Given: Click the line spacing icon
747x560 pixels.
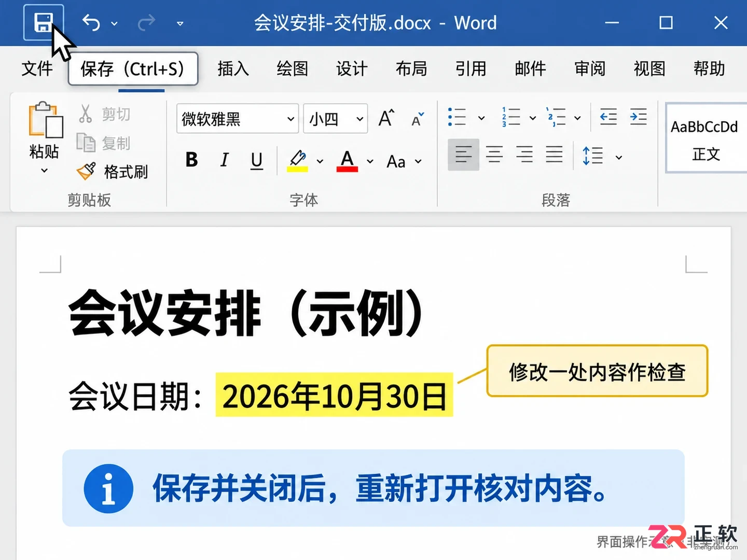Looking at the screenshot, I should [593, 156].
